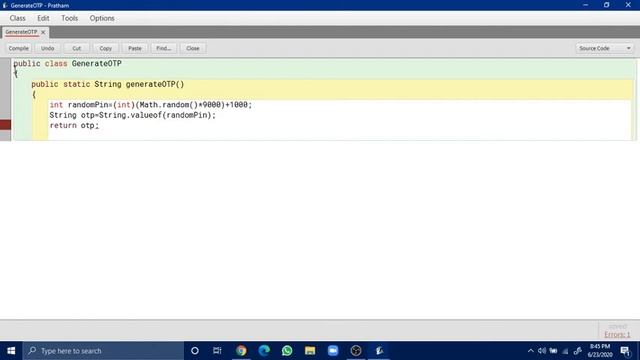Select the GenerateOTP editor tab
640x360 pixels.
[21, 32]
